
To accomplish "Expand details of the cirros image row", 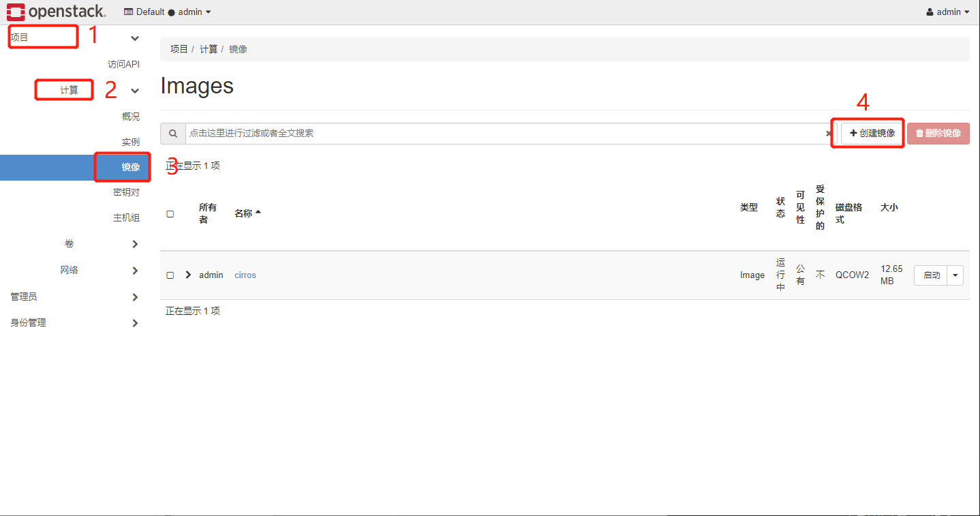I will (x=187, y=275).
